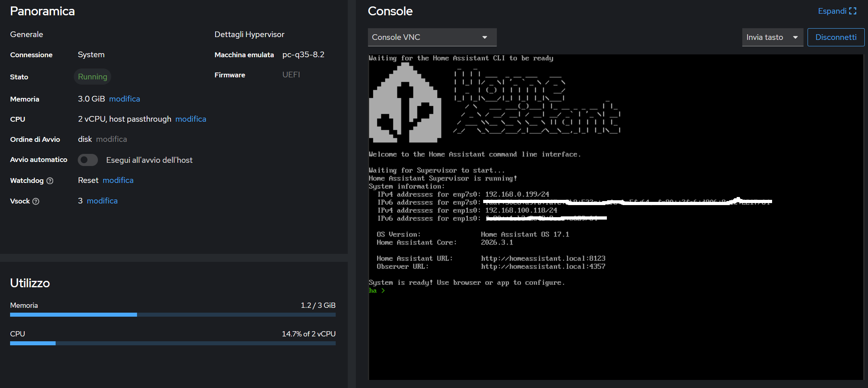Screen dimensions: 868x388
Task: Click the CPU usage progress bar
Action: (172, 343)
